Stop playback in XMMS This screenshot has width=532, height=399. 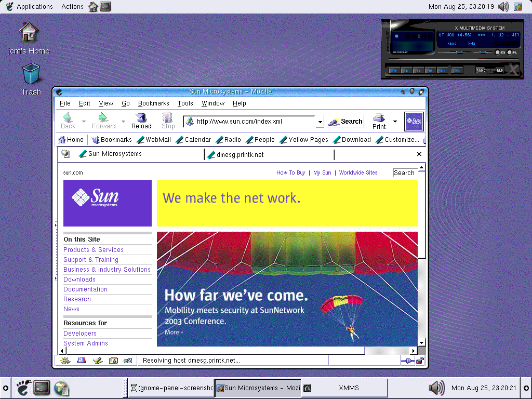pos(430,71)
